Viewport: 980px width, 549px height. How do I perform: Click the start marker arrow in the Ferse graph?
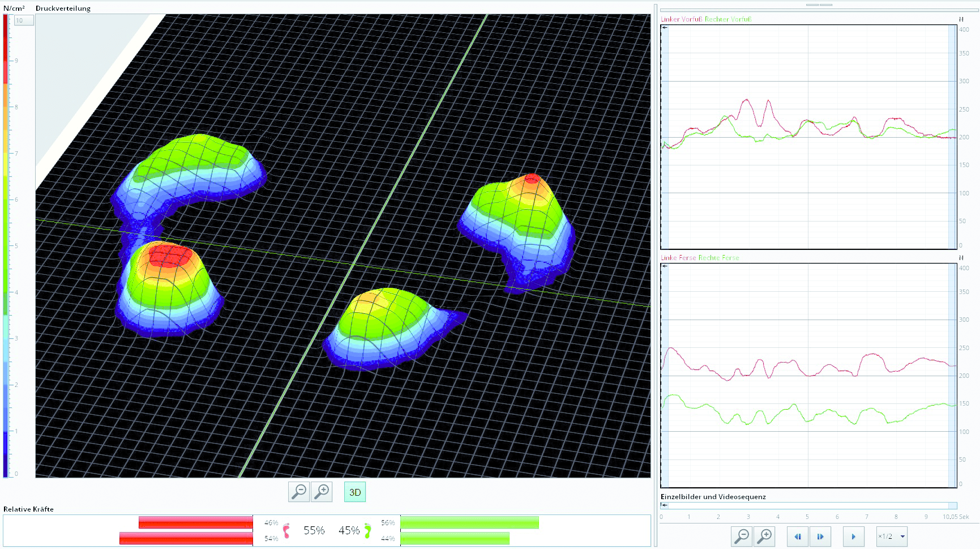[665, 266]
